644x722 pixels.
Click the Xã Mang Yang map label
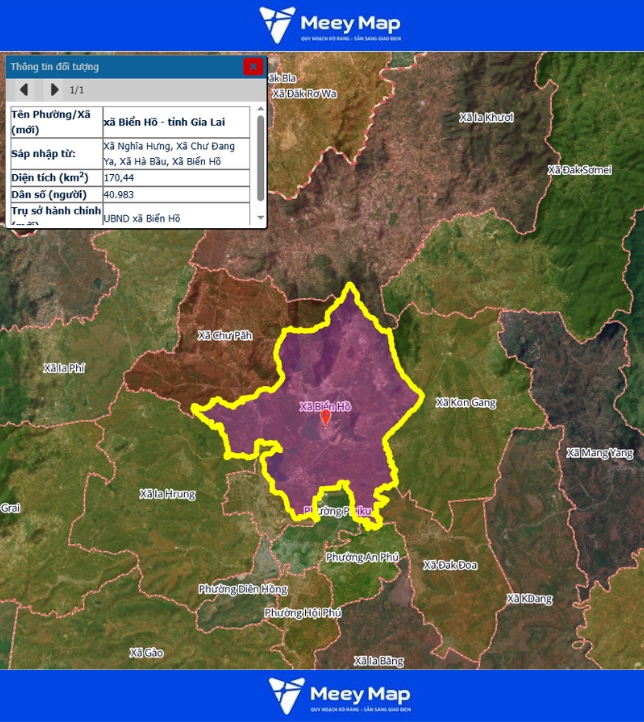[600, 453]
